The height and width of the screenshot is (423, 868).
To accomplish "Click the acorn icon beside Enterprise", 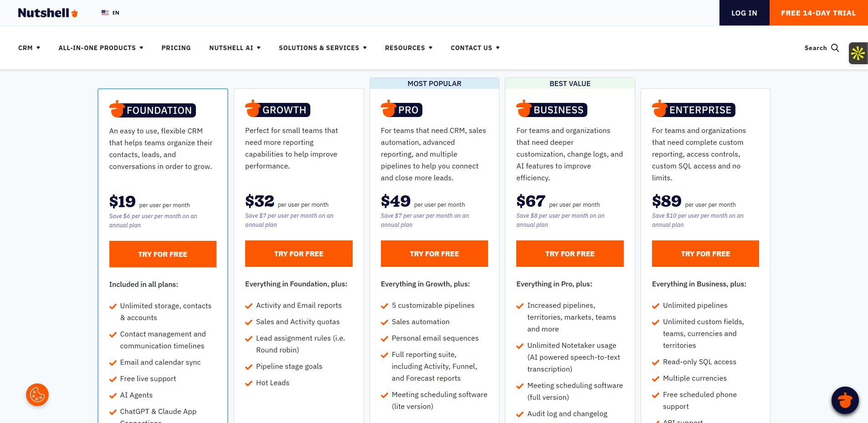I will point(660,108).
